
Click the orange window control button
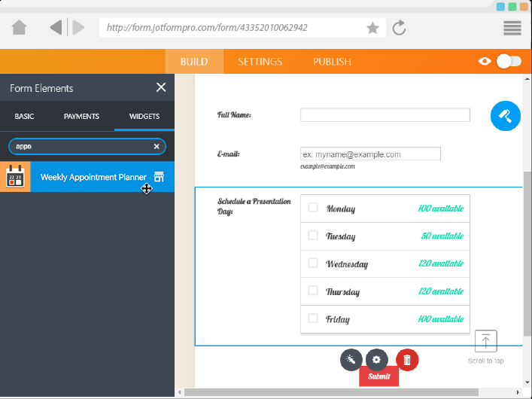tap(524, 7)
